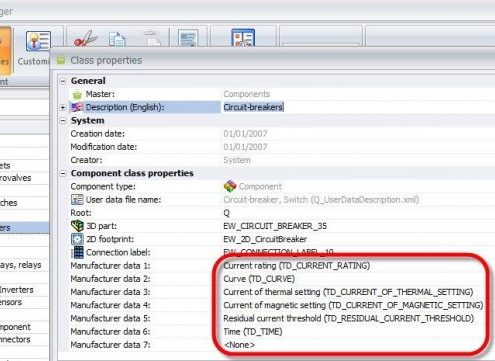Viewport: 495px width, 361px height.
Task: Select the 'ays, relays' class in list
Action: click(21, 265)
